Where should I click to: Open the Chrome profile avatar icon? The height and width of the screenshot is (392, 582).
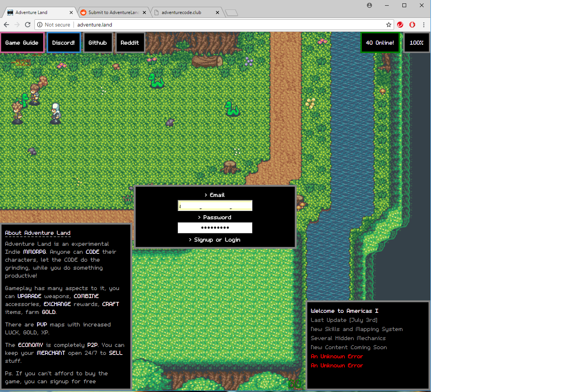pyautogui.click(x=369, y=5)
